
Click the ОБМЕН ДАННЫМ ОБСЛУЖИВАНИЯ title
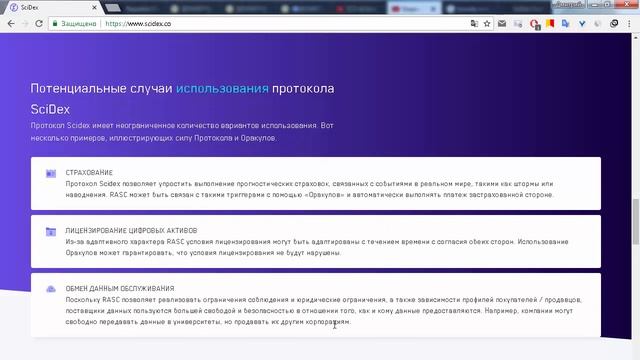coord(120,289)
